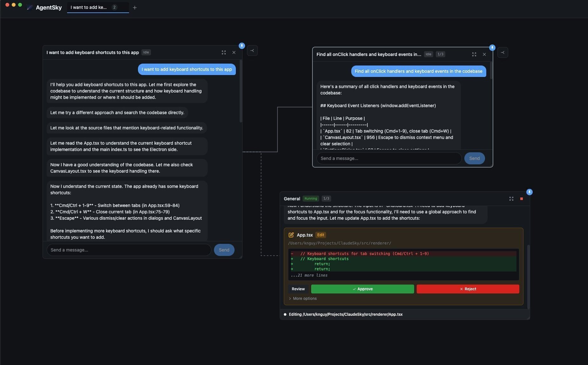Stop the running General agent
The width and height of the screenshot is (588, 365).
click(x=521, y=198)
